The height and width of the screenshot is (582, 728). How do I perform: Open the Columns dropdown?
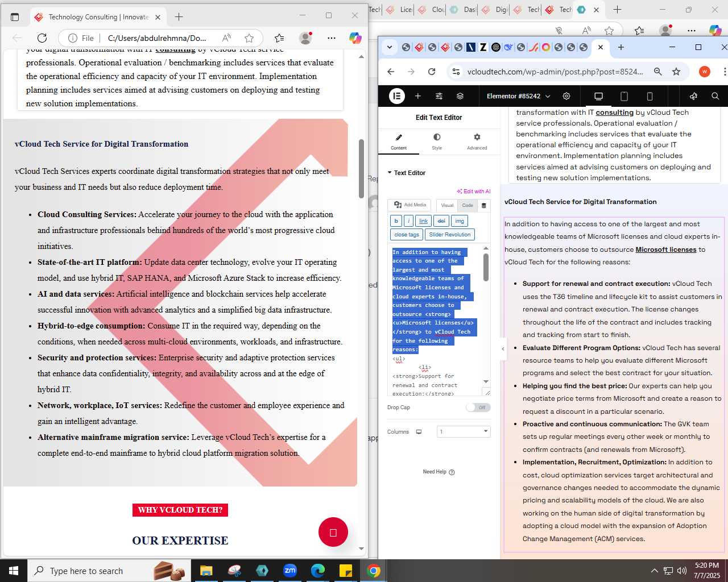point(464,432)
